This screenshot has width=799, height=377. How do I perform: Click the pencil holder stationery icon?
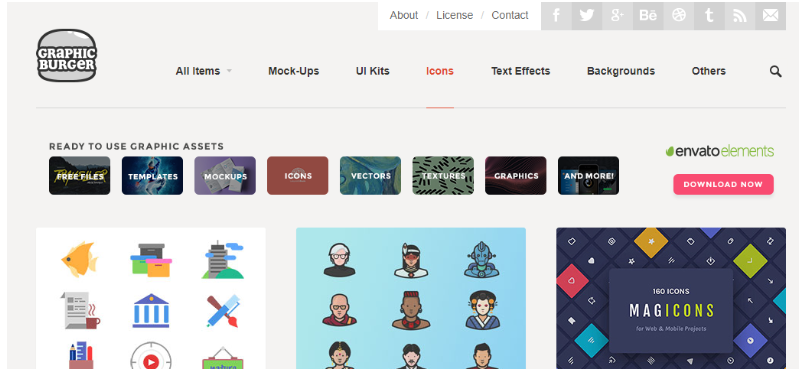[x=81, y=355]
